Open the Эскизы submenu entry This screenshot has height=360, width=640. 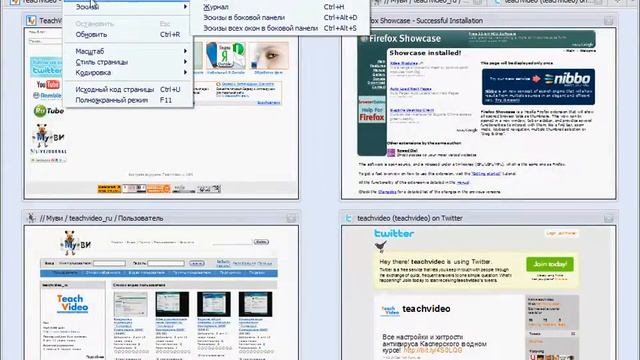(129, 7)
